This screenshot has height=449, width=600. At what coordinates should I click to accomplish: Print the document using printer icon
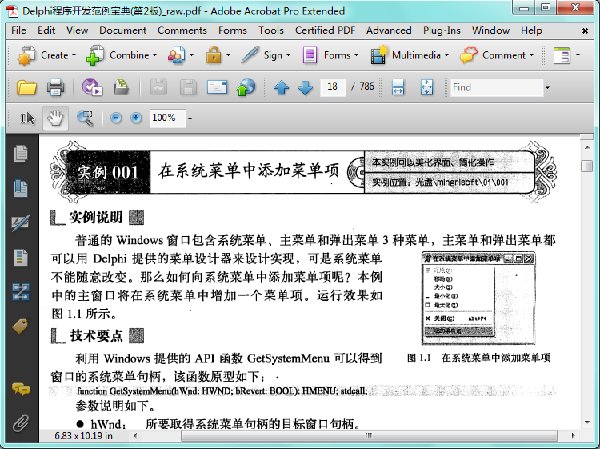(55, 88)
